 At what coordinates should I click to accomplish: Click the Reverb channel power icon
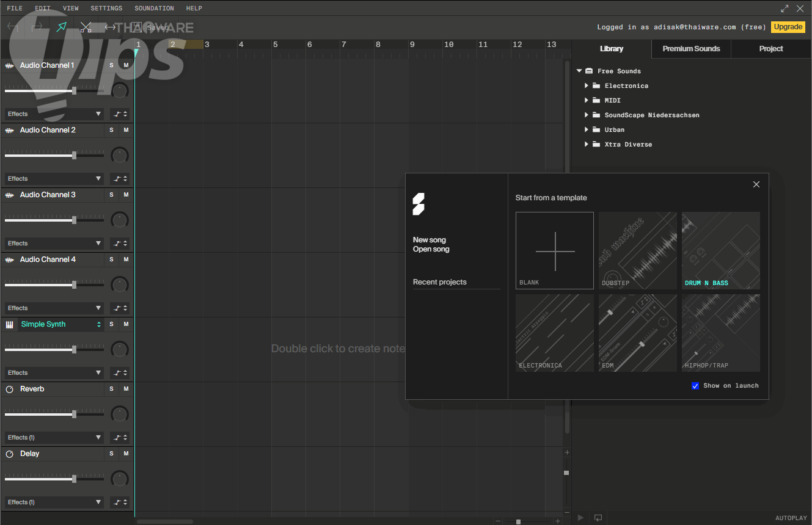click(10, 389)
